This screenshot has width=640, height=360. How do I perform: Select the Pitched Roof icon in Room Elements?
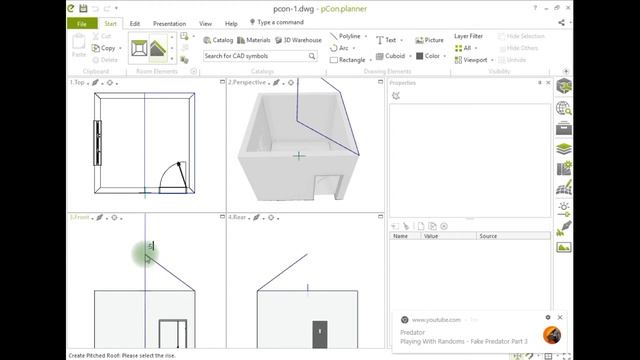click(158, 48)
